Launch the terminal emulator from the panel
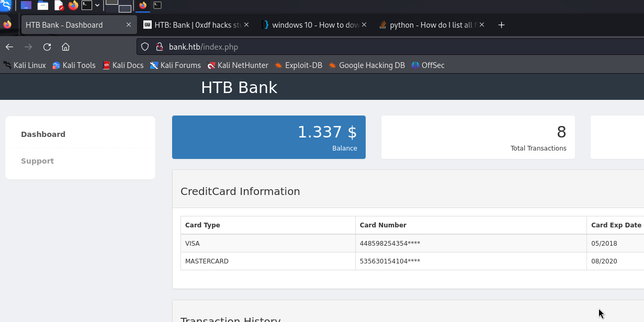Viewport: 644px width, 322px height. pyautogui.click(x=87, y=6)
